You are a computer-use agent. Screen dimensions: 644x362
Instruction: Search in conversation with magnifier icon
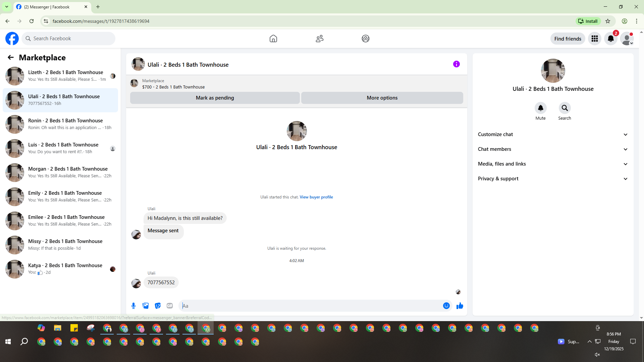click(565, 108)
